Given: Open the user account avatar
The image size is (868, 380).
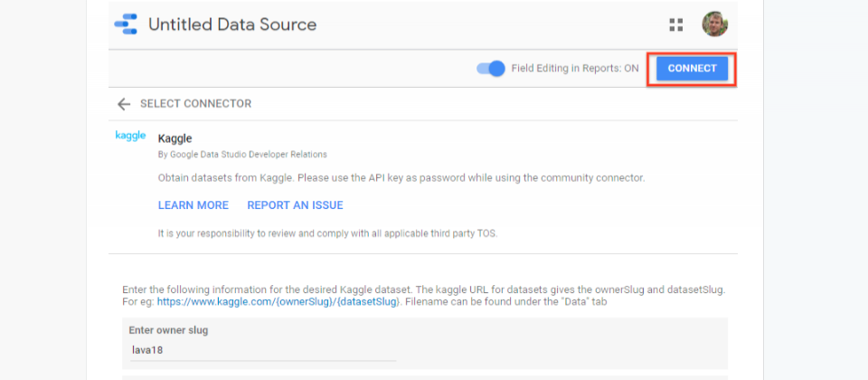Looking at the screenshot, I should pyautogui.click(x=714, y=24).
